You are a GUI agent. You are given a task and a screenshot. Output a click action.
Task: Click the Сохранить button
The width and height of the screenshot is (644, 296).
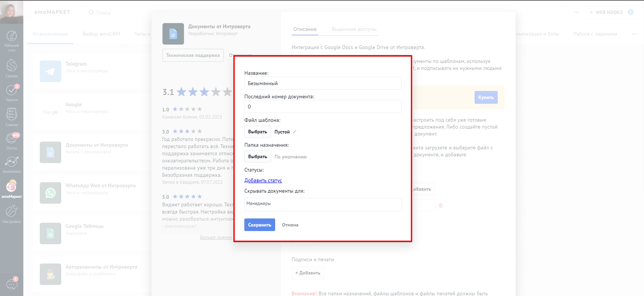pyautogui.click(x=259, y=225)
